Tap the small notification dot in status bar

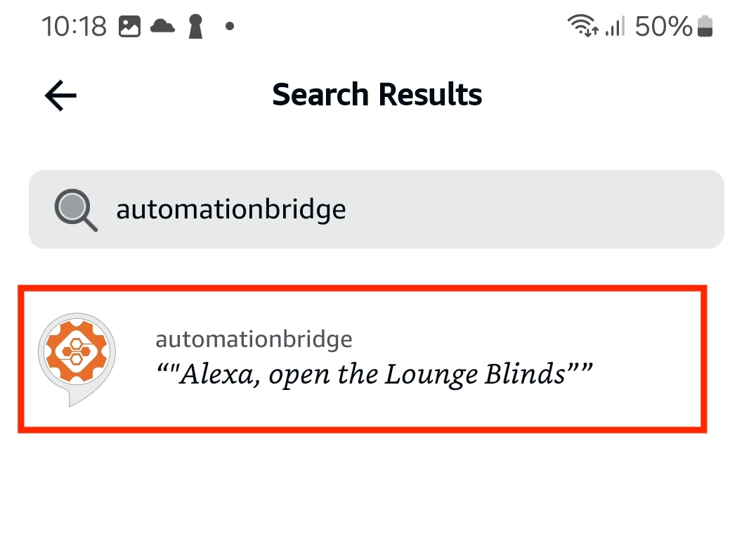(229, 27)
